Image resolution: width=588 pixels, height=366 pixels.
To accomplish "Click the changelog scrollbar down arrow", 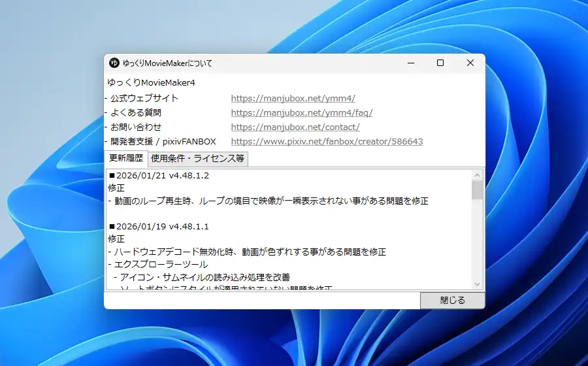I will point(477,284).
